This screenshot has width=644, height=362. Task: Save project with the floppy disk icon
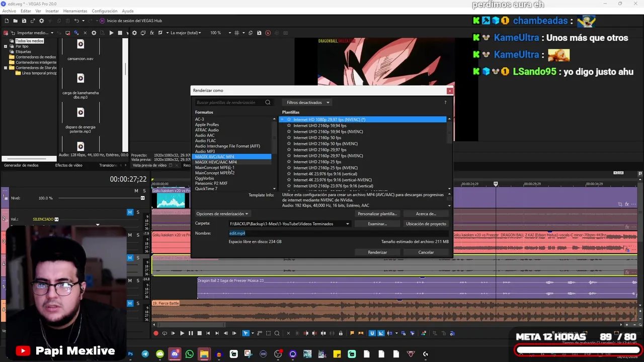click(24, 21)
